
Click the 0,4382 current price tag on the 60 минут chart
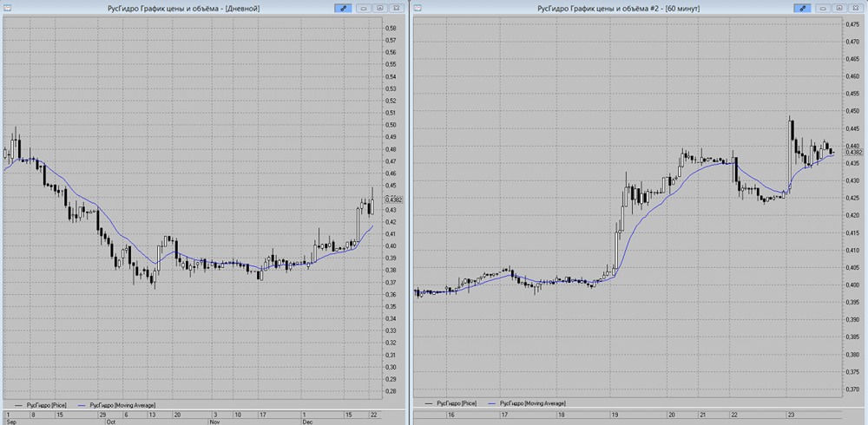(855, 152)
